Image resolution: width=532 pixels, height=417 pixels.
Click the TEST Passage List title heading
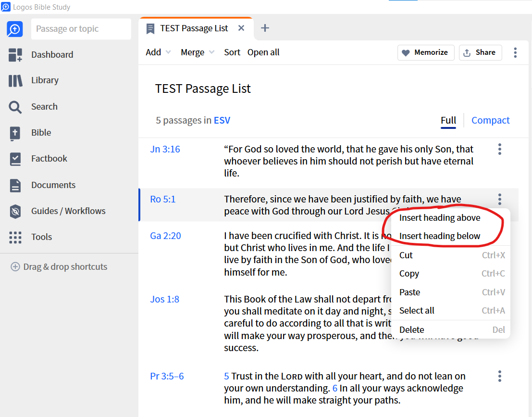point(203,88)
